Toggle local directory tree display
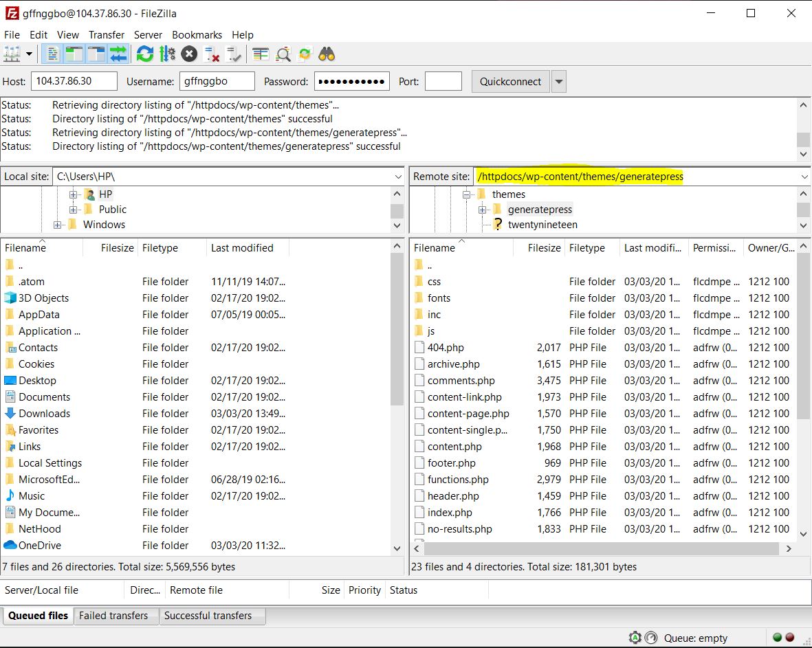This screenshot has height=648, width=812. [74, 54]
